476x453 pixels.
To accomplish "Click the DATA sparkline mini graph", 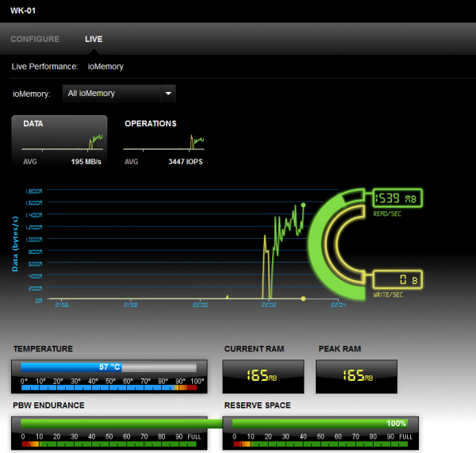I will (x=96, y=141).
